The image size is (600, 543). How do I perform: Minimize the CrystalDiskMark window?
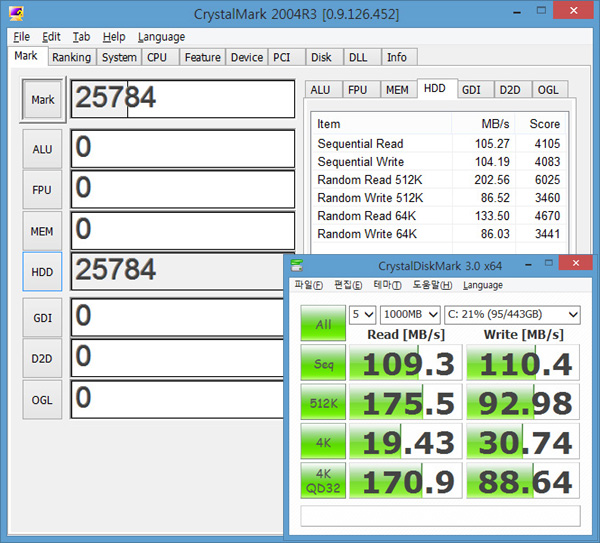(528, 264)
